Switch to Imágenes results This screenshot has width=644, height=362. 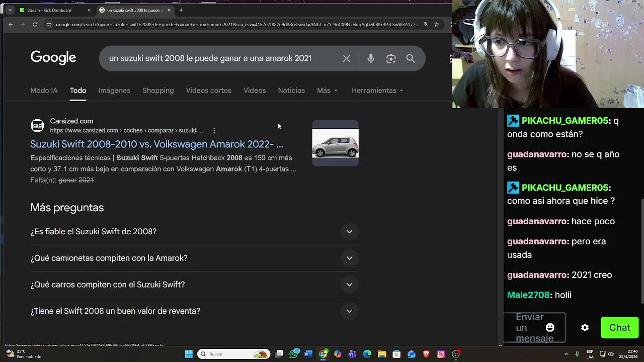(x=114, y=90)
